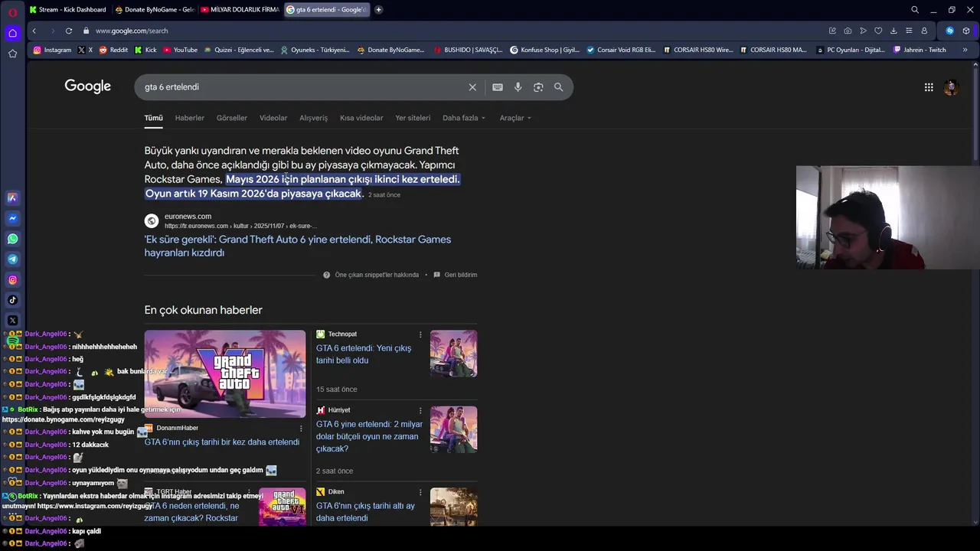Add page to bookmarks heart icon
The image size is (980, 551).
pyautogui.click(x=878, y=31)
